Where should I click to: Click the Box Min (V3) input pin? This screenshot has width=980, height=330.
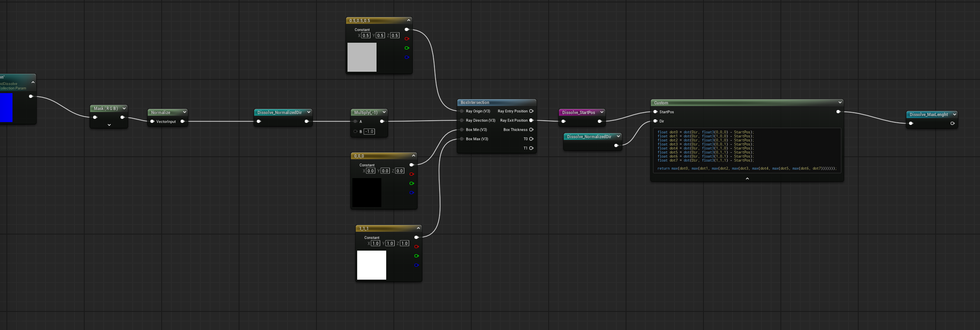coord(462,130)
